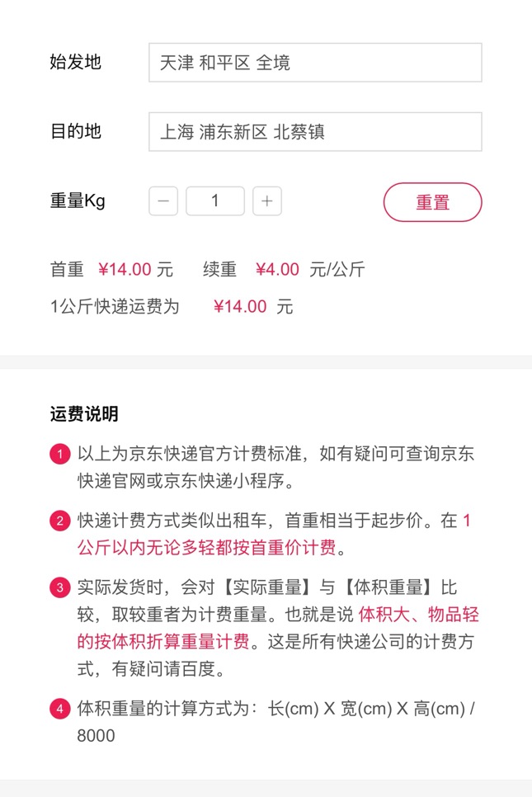This screenshot has height=797, width=532.
Task: Click the red number 2 bullet icon
Action: 59,521
